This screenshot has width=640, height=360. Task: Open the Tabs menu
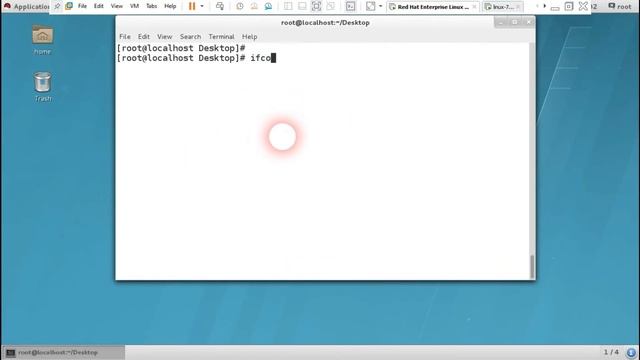151,6
